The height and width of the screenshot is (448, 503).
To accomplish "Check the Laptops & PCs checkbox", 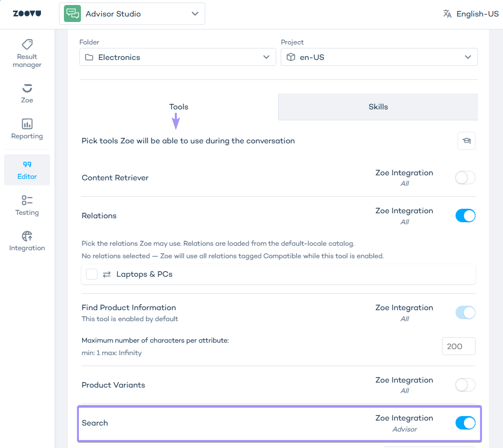I will (x=91, y=274).
